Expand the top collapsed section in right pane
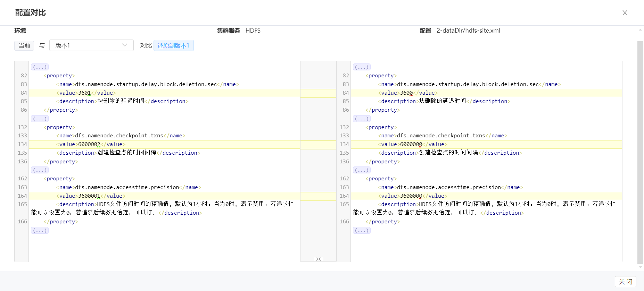The height and width of the screenshot is (291, 644). tap(362, 67)
